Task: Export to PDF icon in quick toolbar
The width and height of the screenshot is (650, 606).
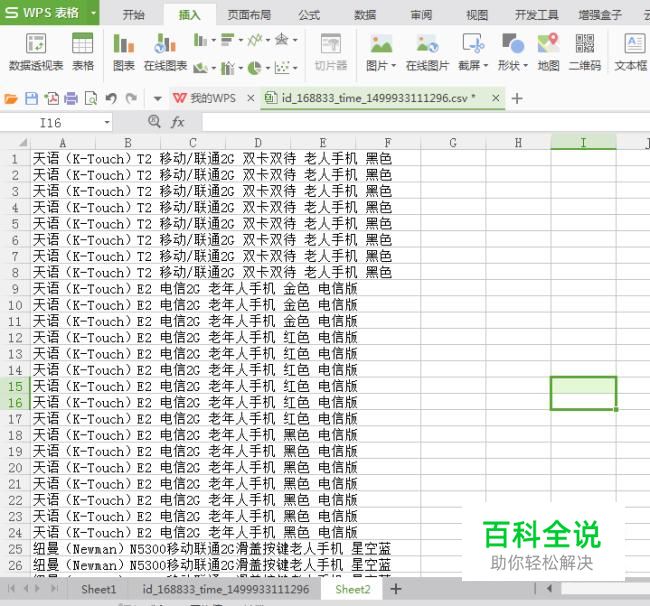Action: (x=52, y=99)
